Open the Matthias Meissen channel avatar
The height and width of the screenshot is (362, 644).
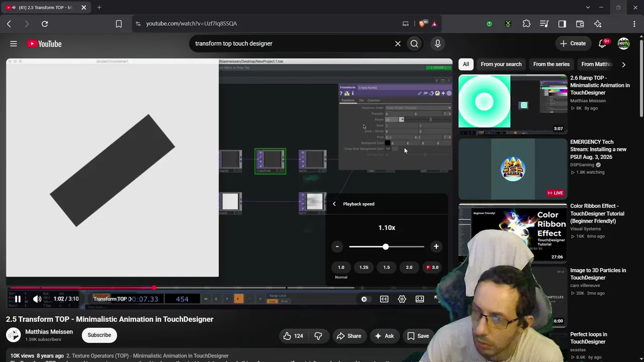point(14,335)
